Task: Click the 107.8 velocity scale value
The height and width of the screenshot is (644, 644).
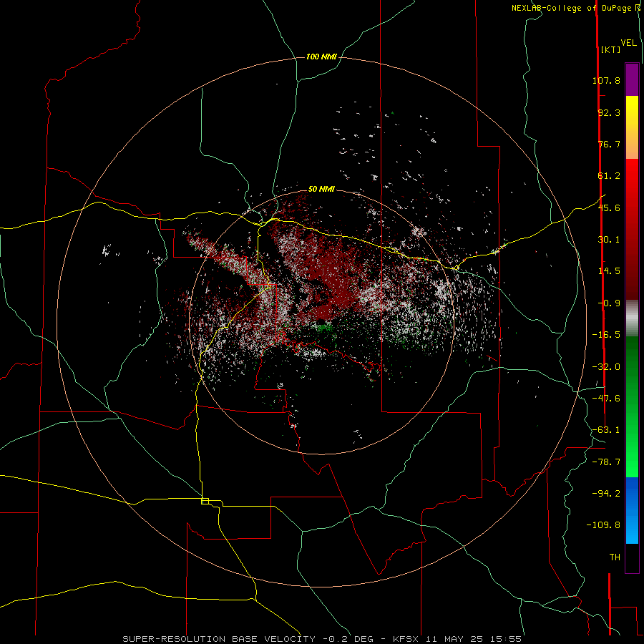Action: click(x=606, y=80)
